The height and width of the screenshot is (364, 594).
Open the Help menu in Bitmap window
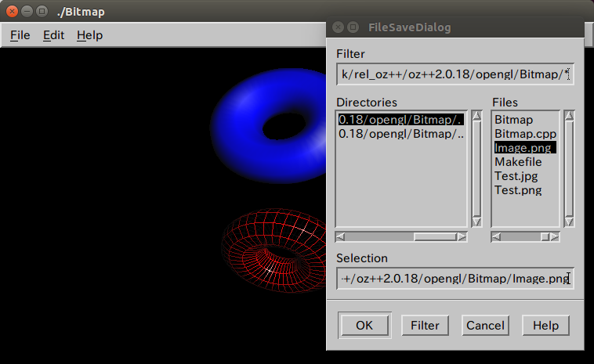click(x=90, y=35)
